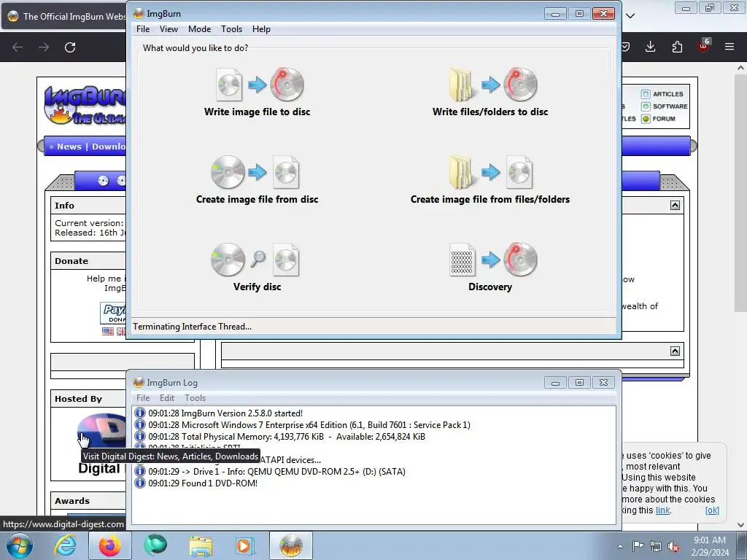Choose Write files/folders to disc mode
Screen dimensions: 747x560
(490, 93)
